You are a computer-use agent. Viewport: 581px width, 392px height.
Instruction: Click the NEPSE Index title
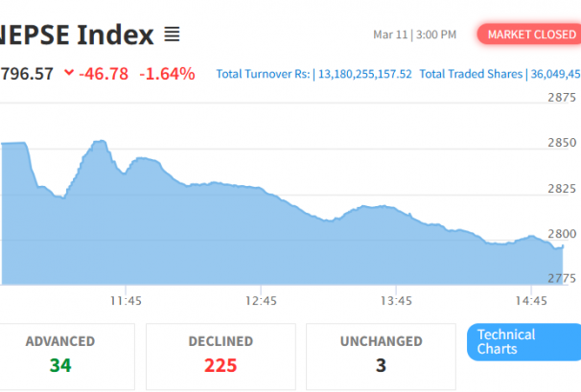(75, 35)
